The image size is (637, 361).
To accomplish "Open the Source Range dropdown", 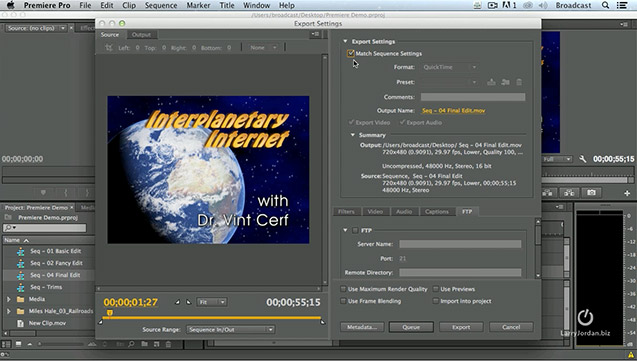I will (231, 330).
